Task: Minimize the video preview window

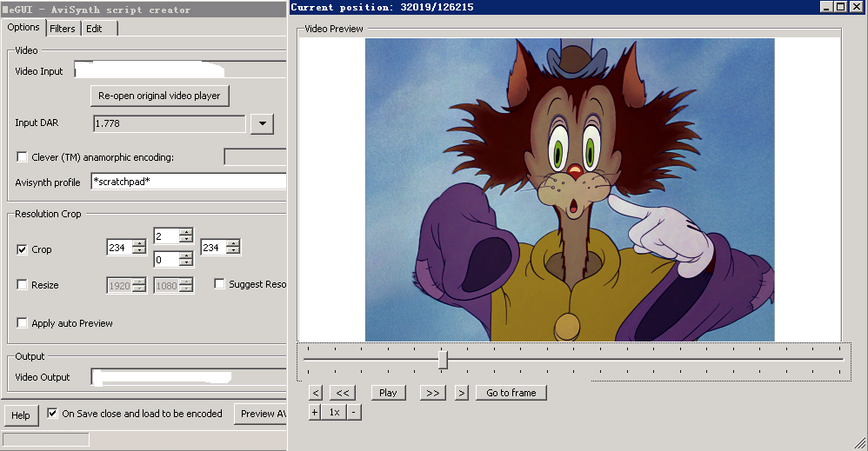Action: (x=826, y=7)
